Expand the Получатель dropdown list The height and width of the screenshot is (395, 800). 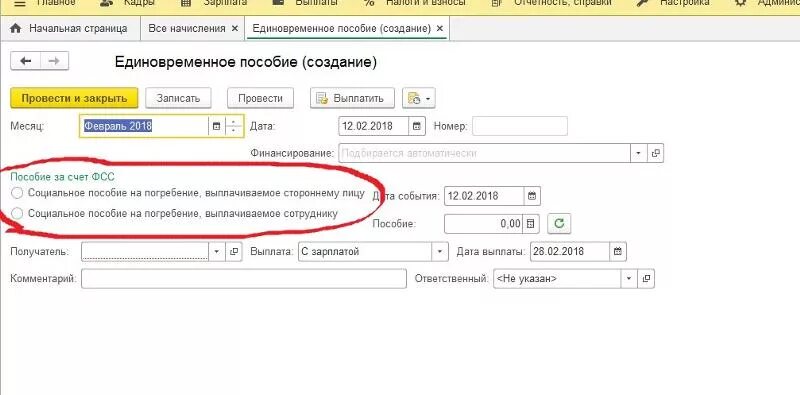coord(217,251)
